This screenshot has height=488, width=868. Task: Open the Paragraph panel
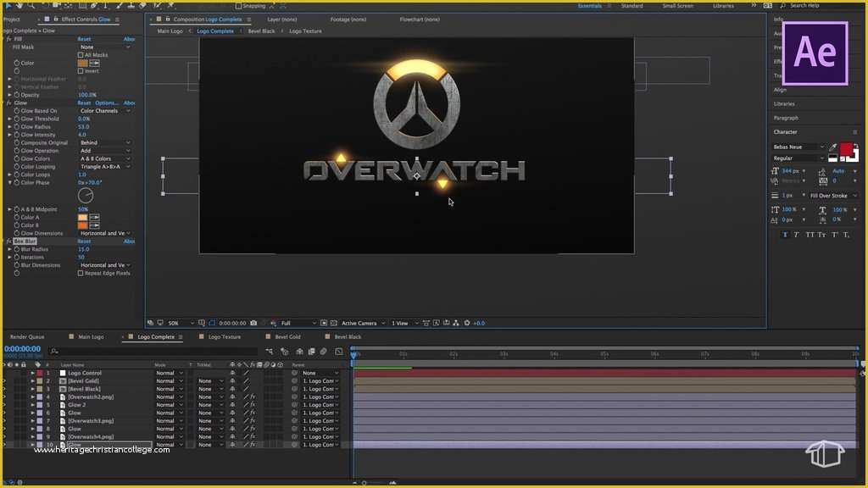point(786,118)
